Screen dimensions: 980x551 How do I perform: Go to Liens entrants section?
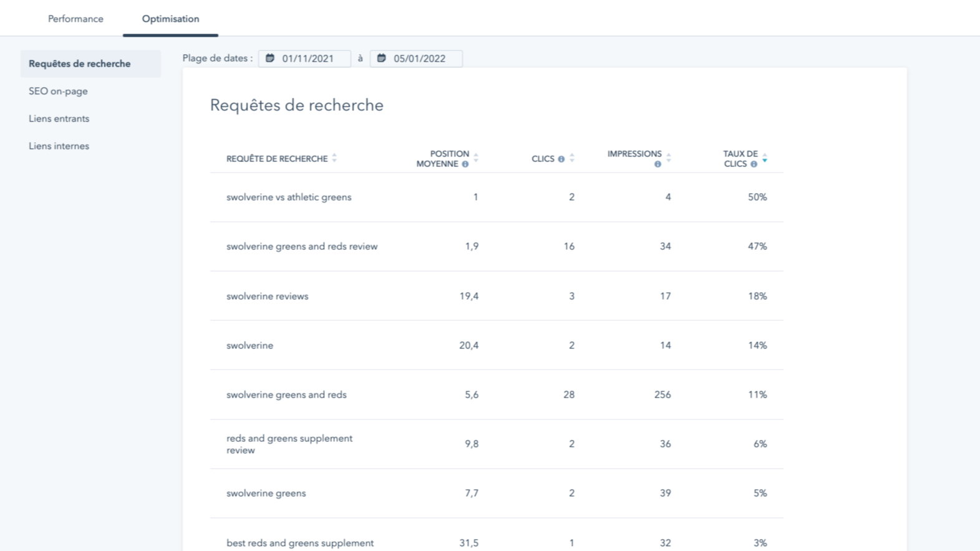click(x=59, y=118)
